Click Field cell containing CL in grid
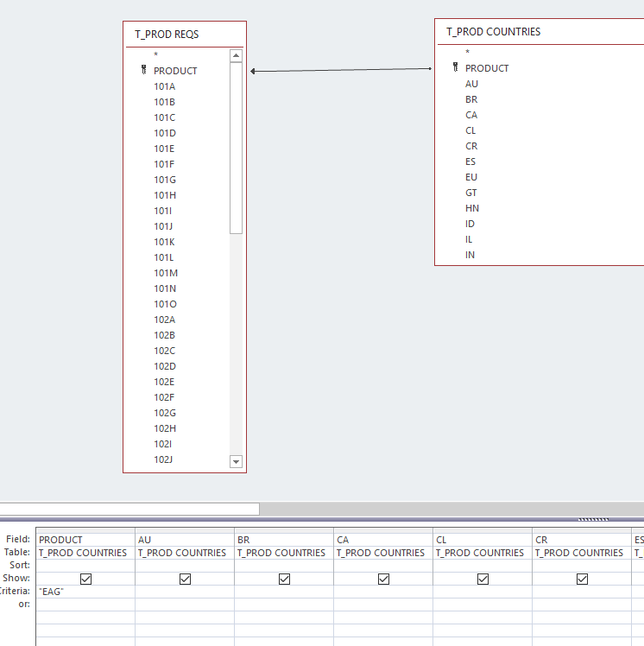This screenshot has width=644, height=646. (483, 540)
